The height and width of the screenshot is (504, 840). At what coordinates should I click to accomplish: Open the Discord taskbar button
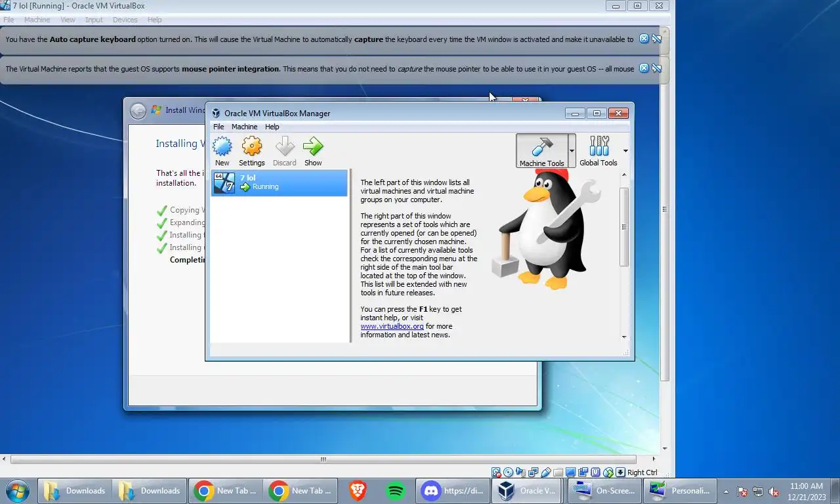452,490
